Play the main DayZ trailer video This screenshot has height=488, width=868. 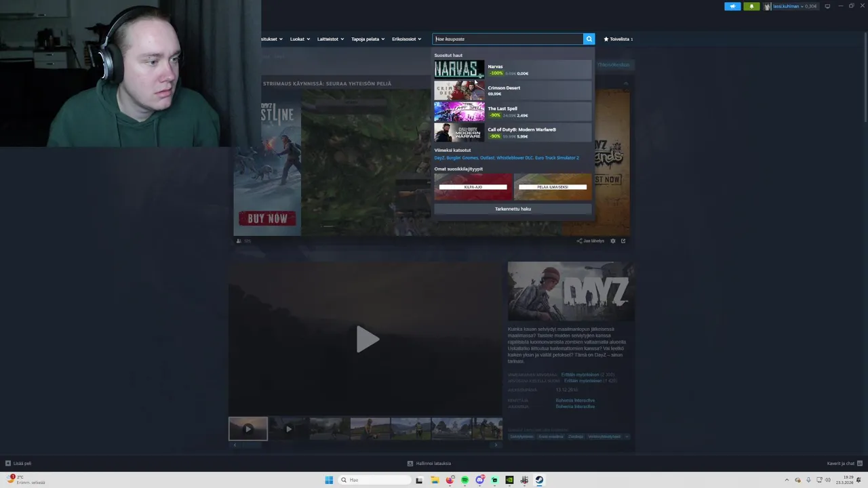pos(367,339)
